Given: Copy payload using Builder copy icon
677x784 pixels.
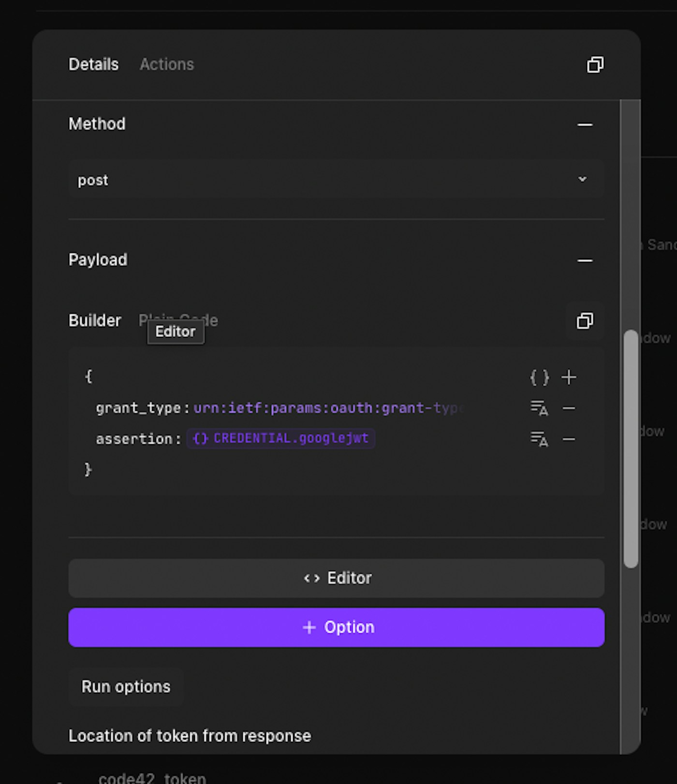Looking at the screenshot, I should [x=585, y=321].
